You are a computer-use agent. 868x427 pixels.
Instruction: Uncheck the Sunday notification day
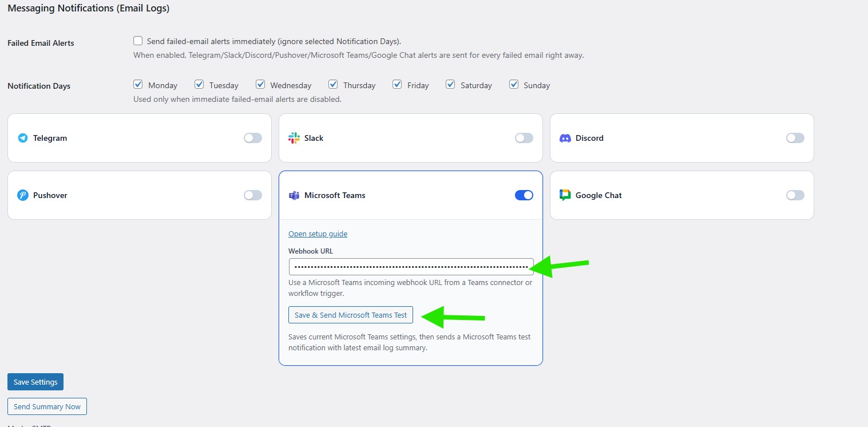point(514,84)
